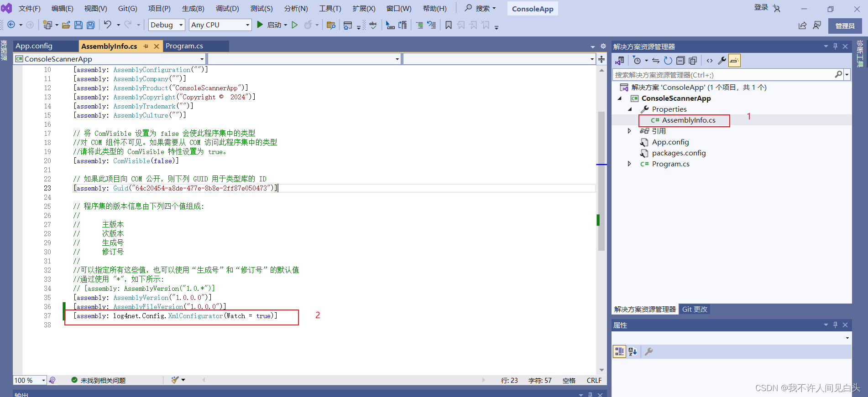Click the property pages wrench icon
Screen dimensions: 868x397
[648, 351]
